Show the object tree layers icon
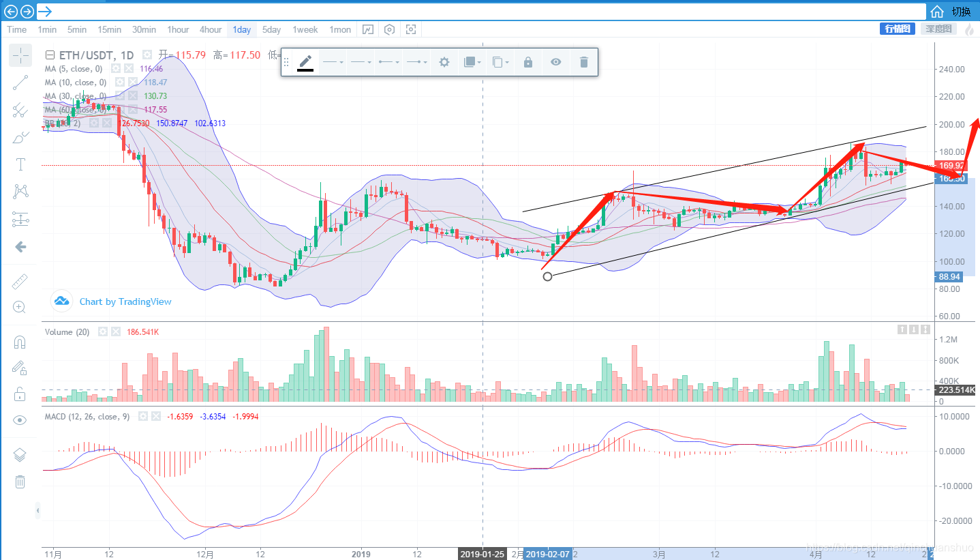 (x=20, y=455)
